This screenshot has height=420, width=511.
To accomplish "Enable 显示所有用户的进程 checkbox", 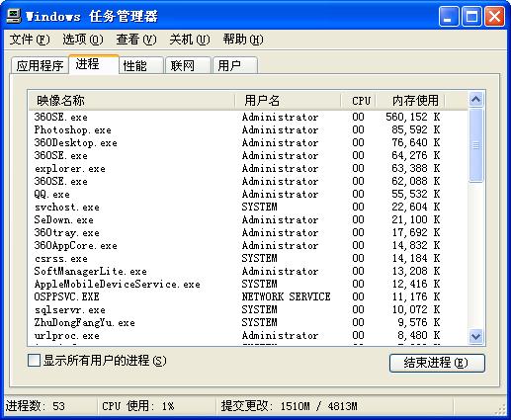I will (34, 361).
